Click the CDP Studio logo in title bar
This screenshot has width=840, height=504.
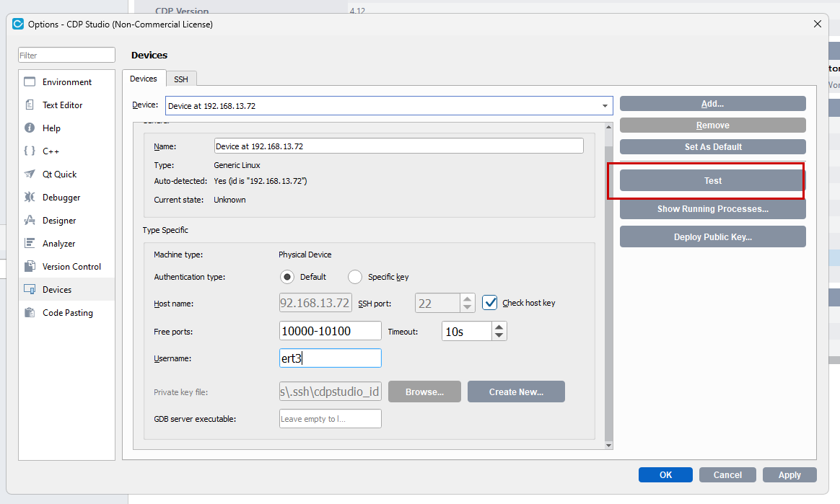click(17, 24)
